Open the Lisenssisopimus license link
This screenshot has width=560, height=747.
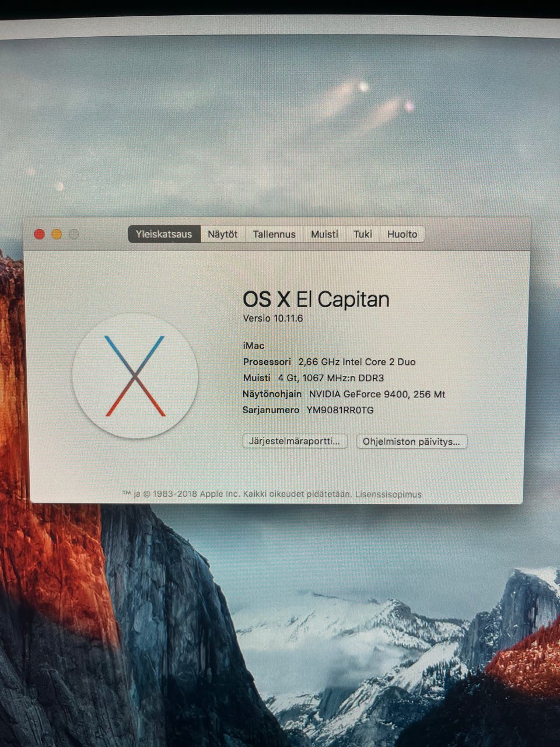(x=388, y=494)
